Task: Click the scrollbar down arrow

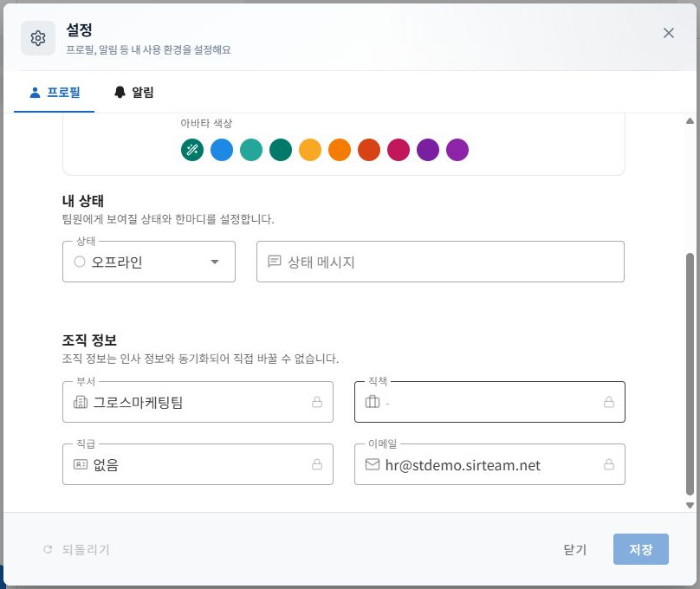Action: click(690, 505)
